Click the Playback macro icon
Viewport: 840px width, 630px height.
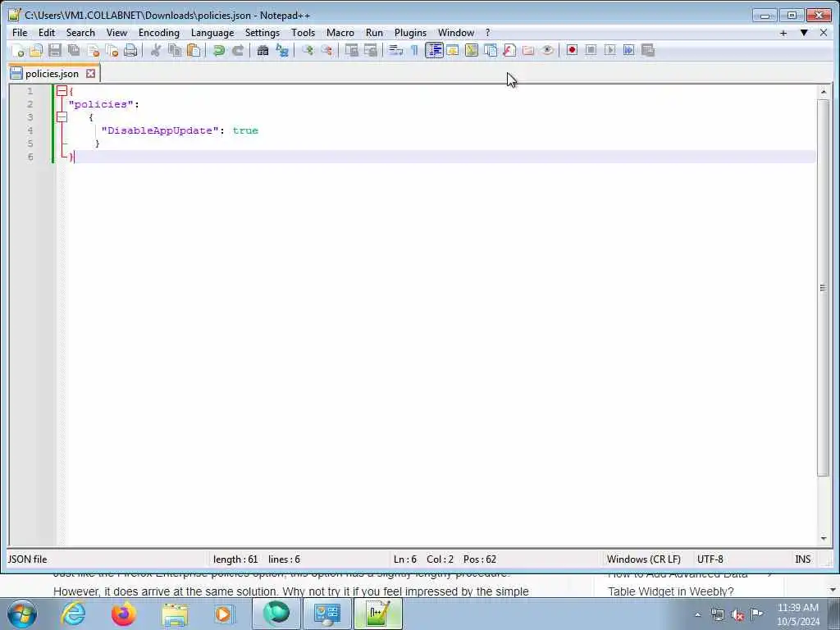[609, 50]
